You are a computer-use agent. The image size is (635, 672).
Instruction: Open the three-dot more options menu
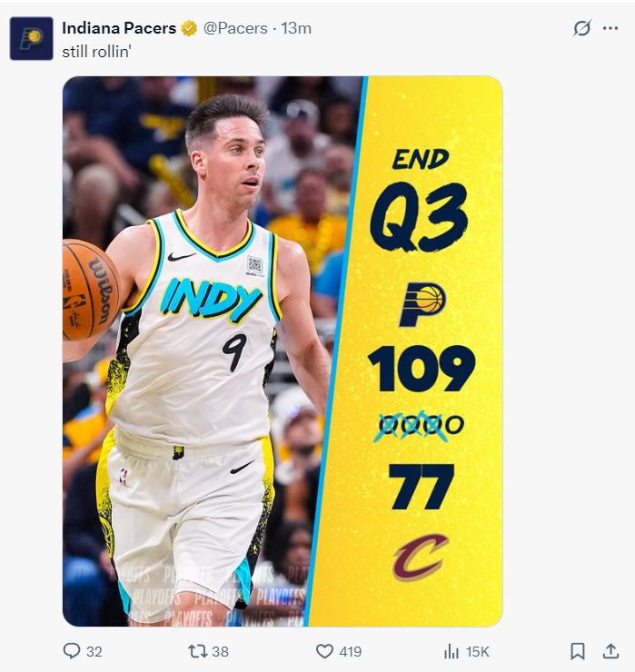point(610,28)
